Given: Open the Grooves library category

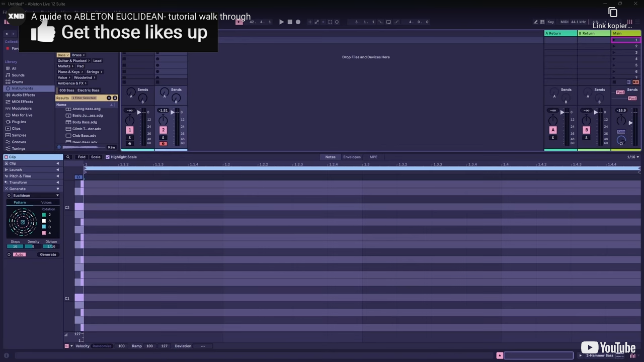Looking at the screenshot, I should tap(19, 142).
